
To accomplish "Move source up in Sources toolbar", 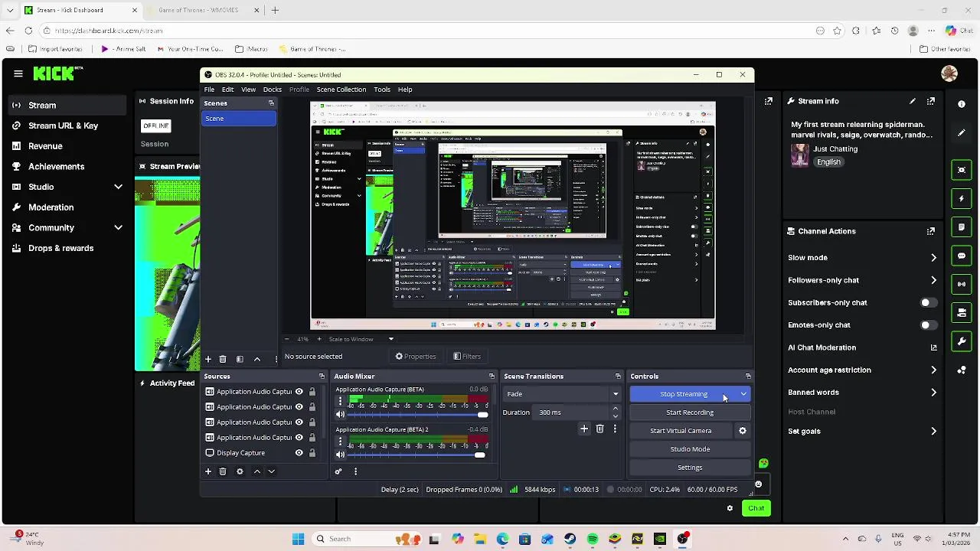I will [257, 471].
